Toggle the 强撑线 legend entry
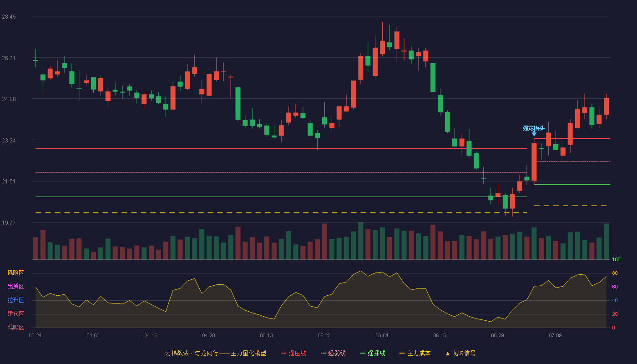 [x=373, y=353]
